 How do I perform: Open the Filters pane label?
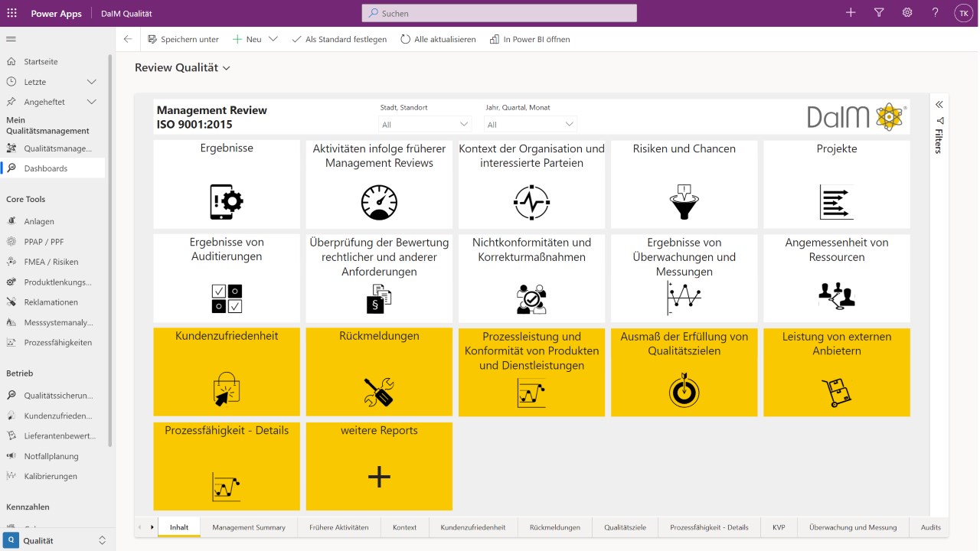(x=939, y=141)
